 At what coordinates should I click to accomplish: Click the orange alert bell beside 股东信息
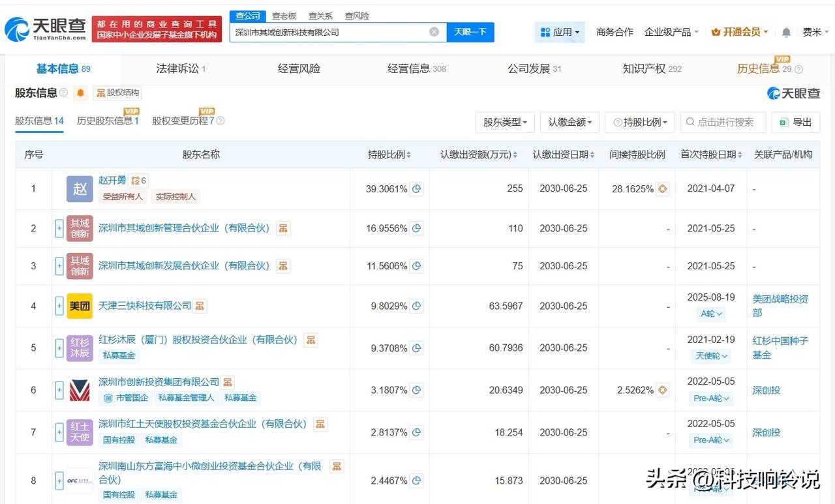point(81,93)
